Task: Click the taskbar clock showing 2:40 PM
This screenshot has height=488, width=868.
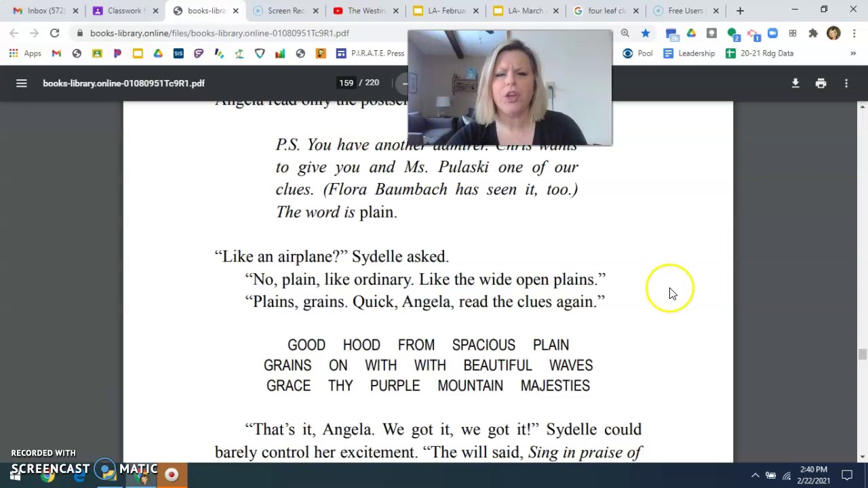Action: coord(813,475)
